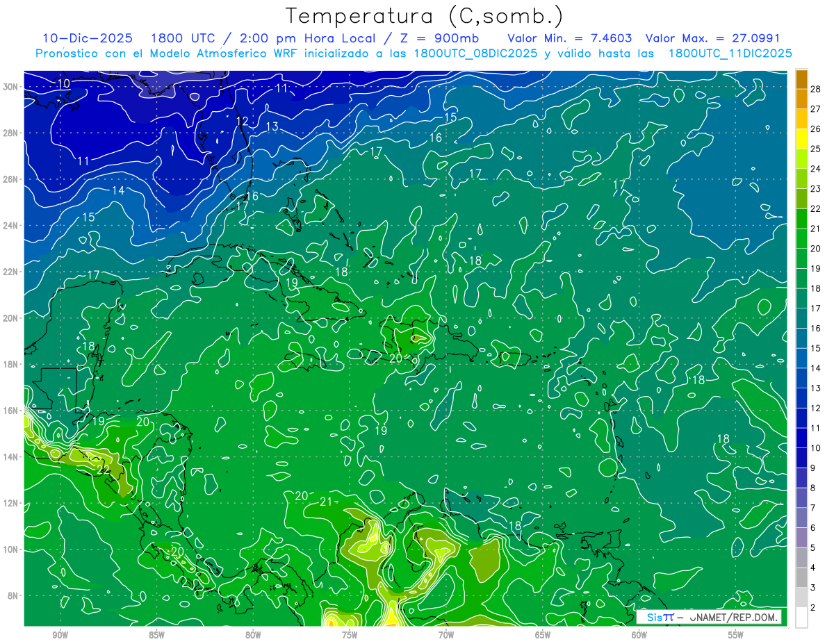Click the 26N latitude label
Viewport: 834px width, 644px height.
pos(12,179)
